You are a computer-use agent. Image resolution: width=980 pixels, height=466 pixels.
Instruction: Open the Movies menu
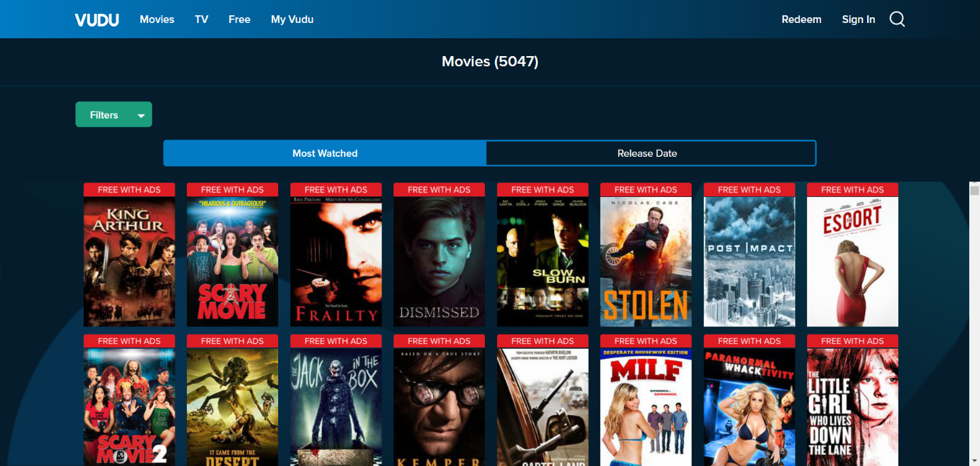tap(157, 19)
